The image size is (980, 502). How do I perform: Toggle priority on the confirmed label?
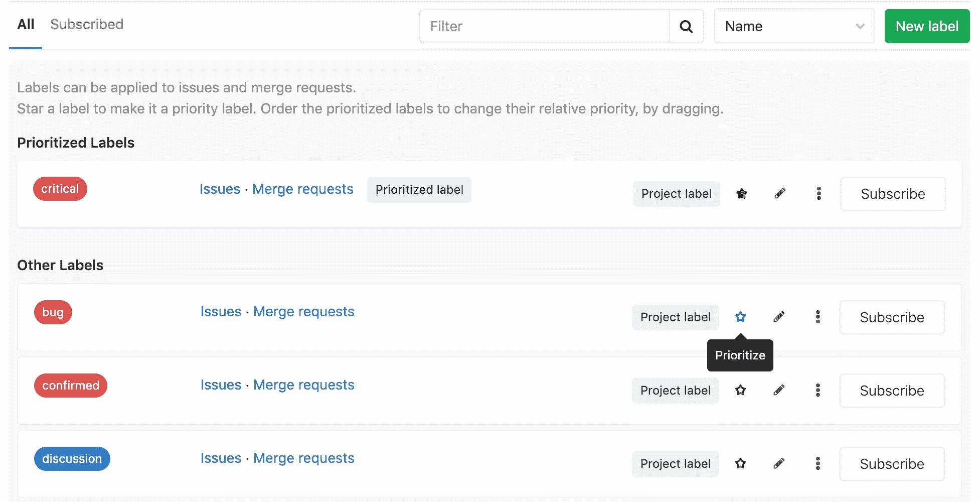(x=740, y=390)
